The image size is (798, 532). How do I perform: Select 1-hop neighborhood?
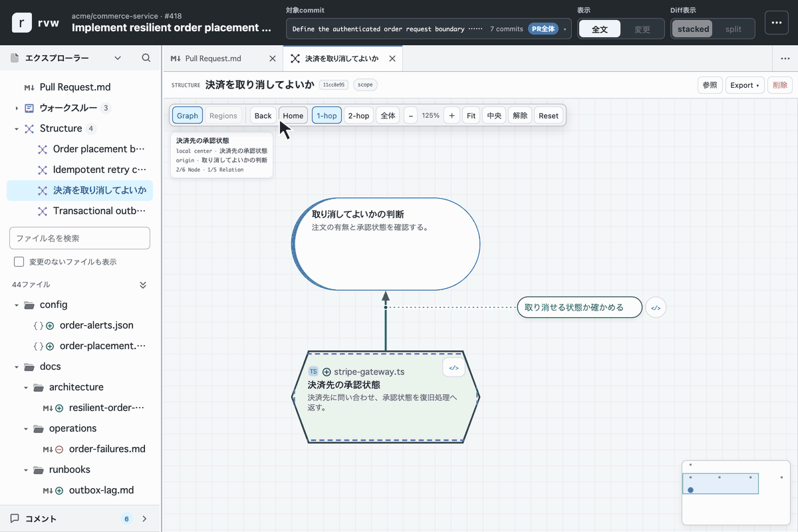(327, 116)
